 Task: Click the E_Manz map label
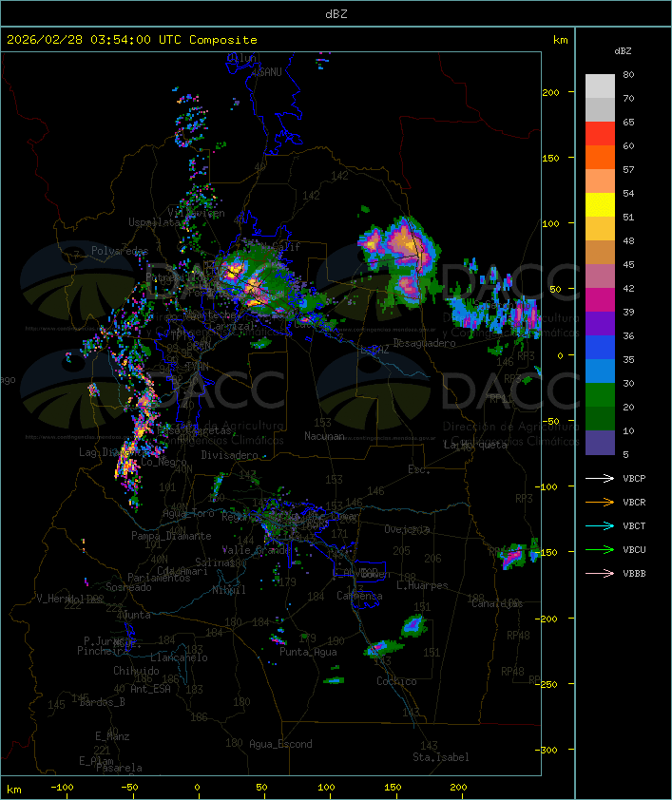click(x=112, y=736)
